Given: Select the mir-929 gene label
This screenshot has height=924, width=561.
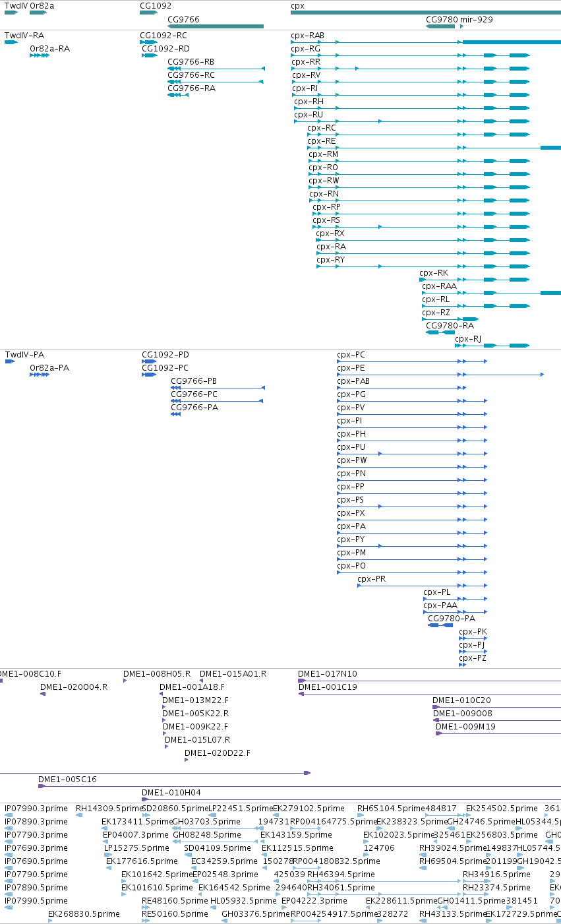Looking at the screenshot, I should (477, 20).
